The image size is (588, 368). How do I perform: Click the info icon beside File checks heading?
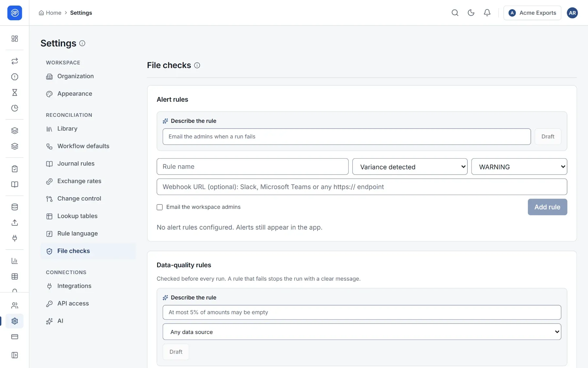click(197, 65)
